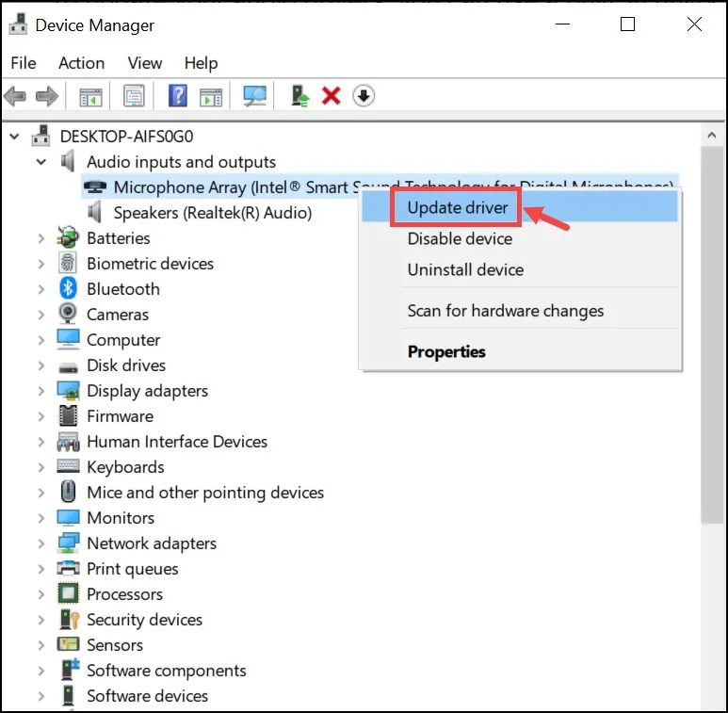The image size is (728, 713).
Task: Click the scrollbar up arrow
Action: pos(712,135)
